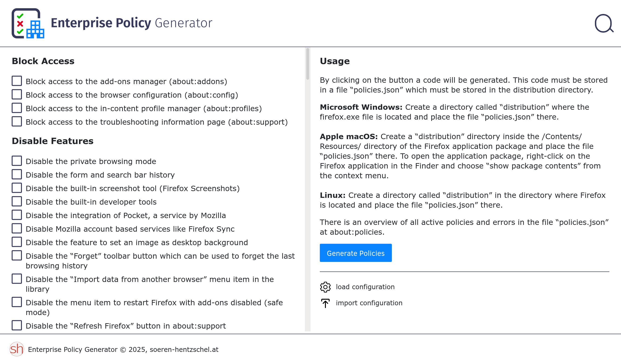The image size is (621, 364).
Task: Check disabling the form and search bar history
Action: pos(17,174)
